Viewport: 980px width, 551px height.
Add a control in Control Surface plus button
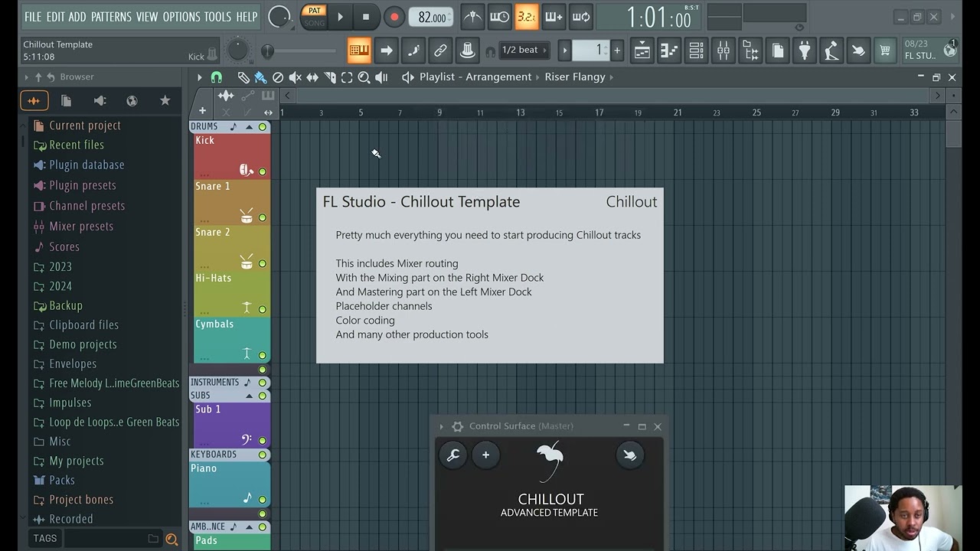485,455
